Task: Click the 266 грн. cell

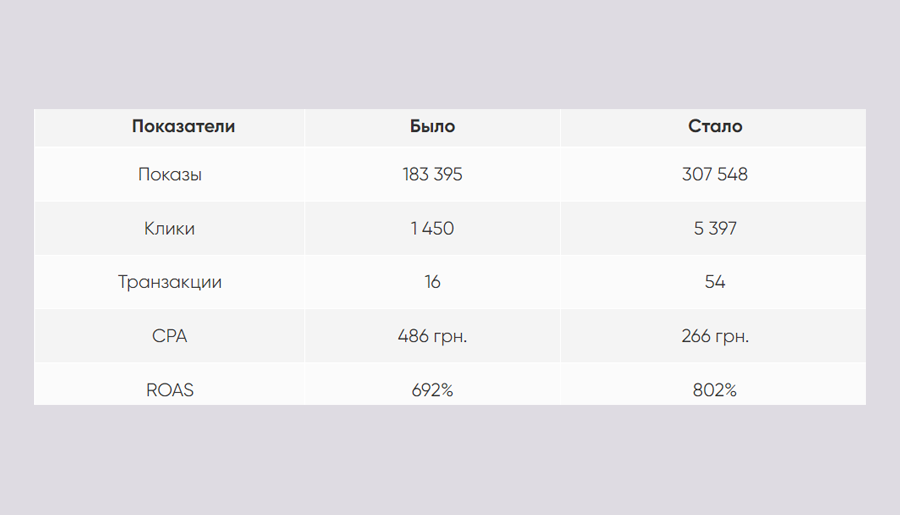Action: point(715,336)
